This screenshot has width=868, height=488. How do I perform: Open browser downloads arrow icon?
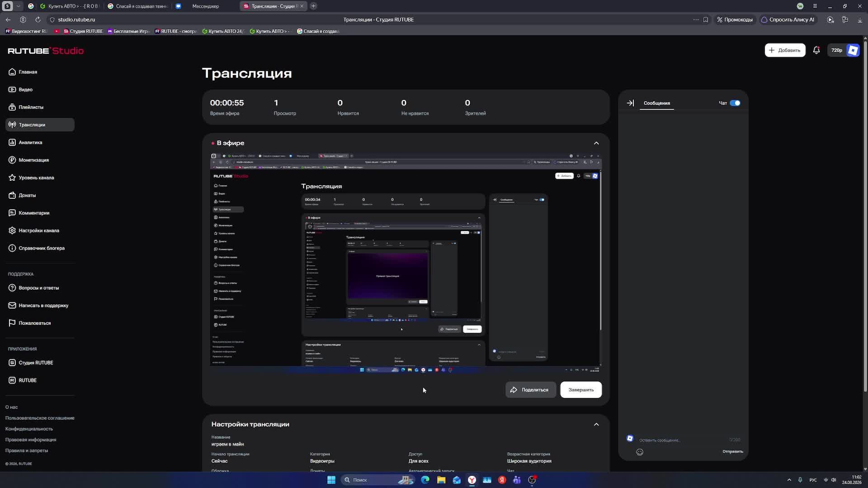pos(860,19)
